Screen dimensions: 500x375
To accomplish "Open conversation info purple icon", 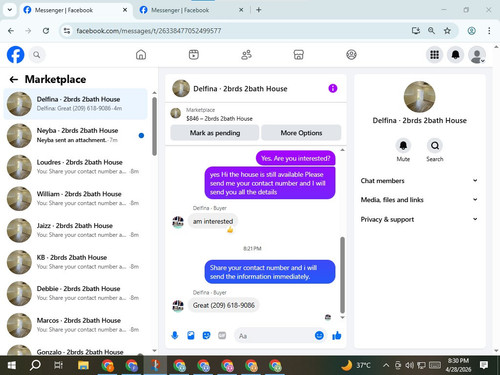I will tap(333, 88).
